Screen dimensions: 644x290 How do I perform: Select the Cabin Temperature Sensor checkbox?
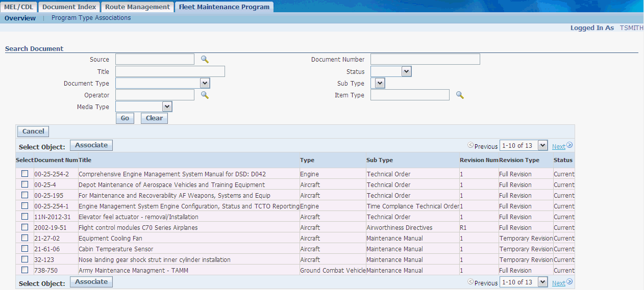[x=24, y=248]
